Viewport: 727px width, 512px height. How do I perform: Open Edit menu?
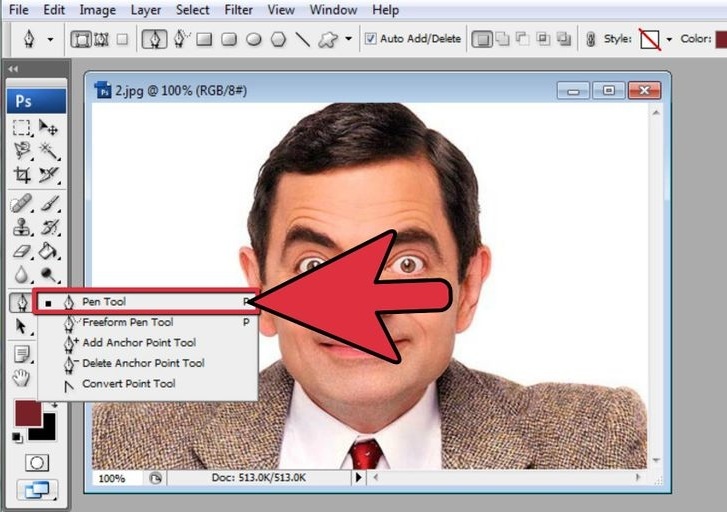point(54,10)
